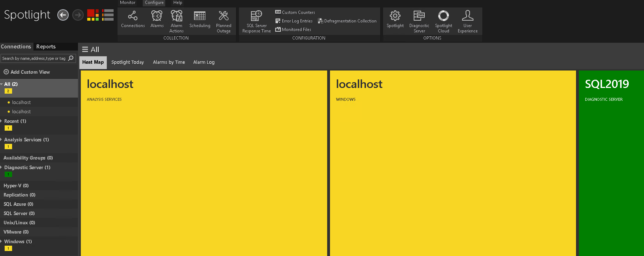The width and height of the screenshot is (644, 256).
Task: Open Alarms configuration
Action: [x=157, y=20]
